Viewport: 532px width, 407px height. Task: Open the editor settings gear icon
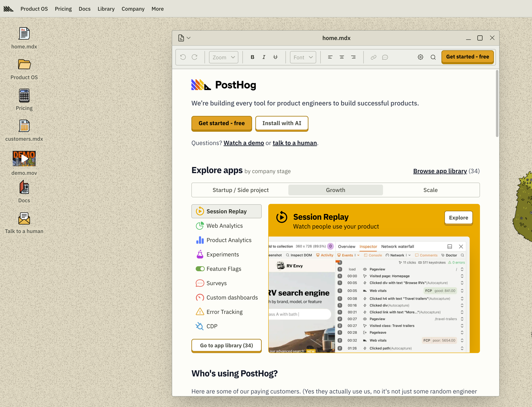421,57
